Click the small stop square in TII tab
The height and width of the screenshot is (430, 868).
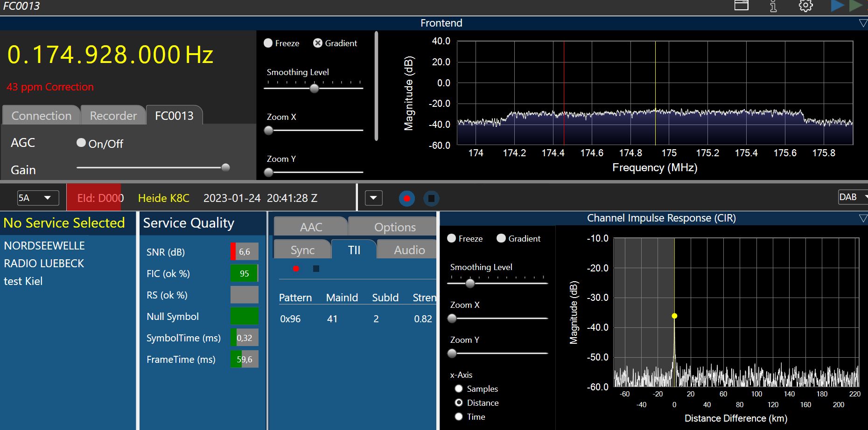[316, 269]
